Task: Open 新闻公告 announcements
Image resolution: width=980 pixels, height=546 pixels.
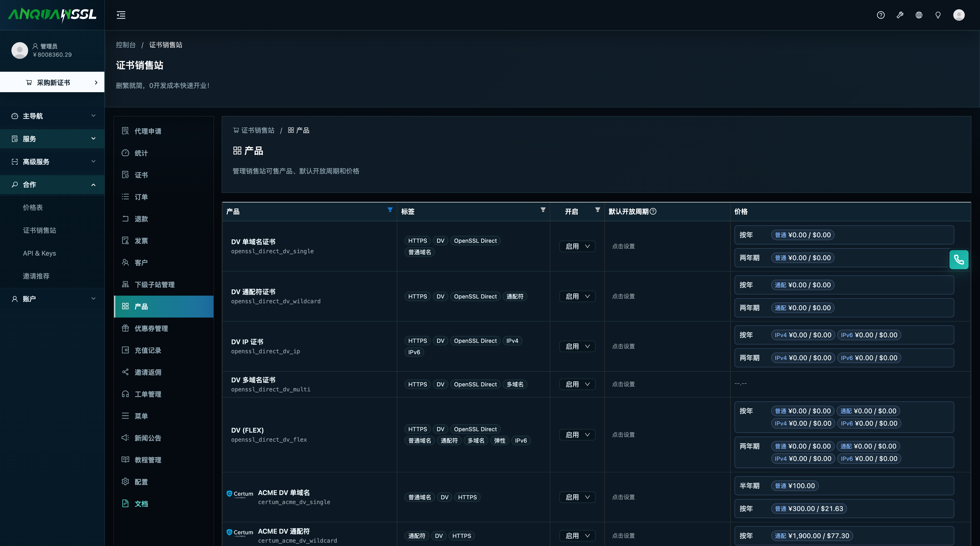Action: coord(163,438)
